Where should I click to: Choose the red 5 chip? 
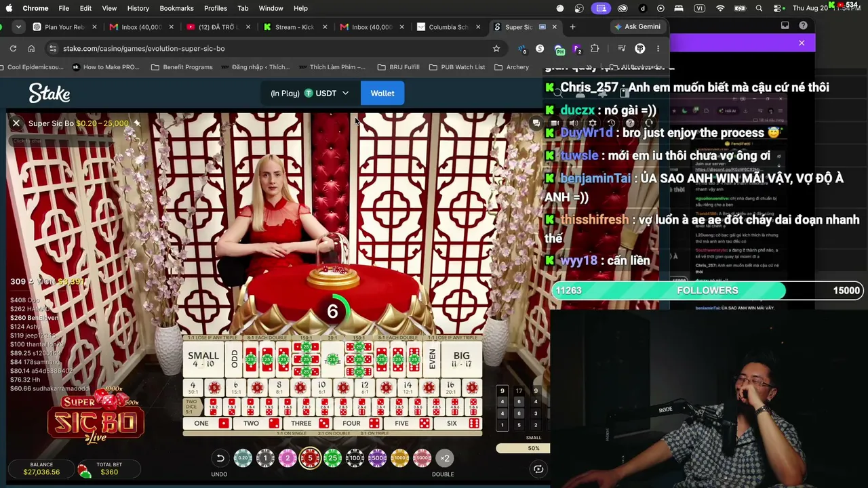click(310, 458)
